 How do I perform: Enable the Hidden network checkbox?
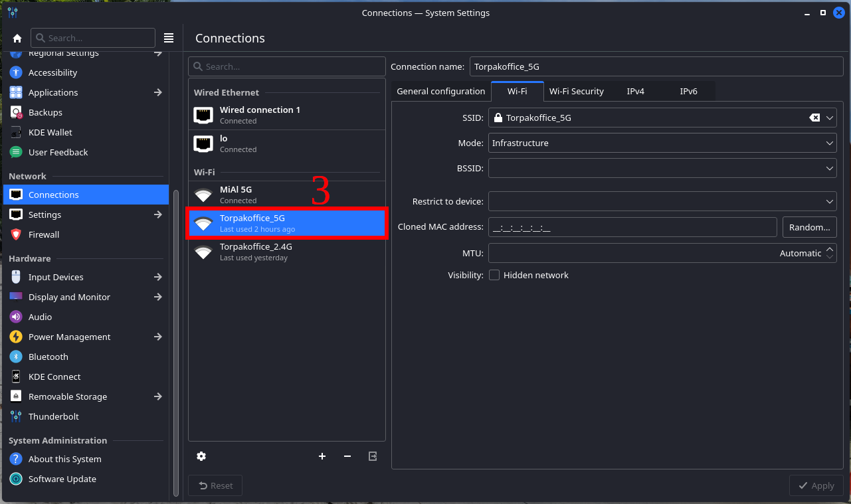click(494, 275)
